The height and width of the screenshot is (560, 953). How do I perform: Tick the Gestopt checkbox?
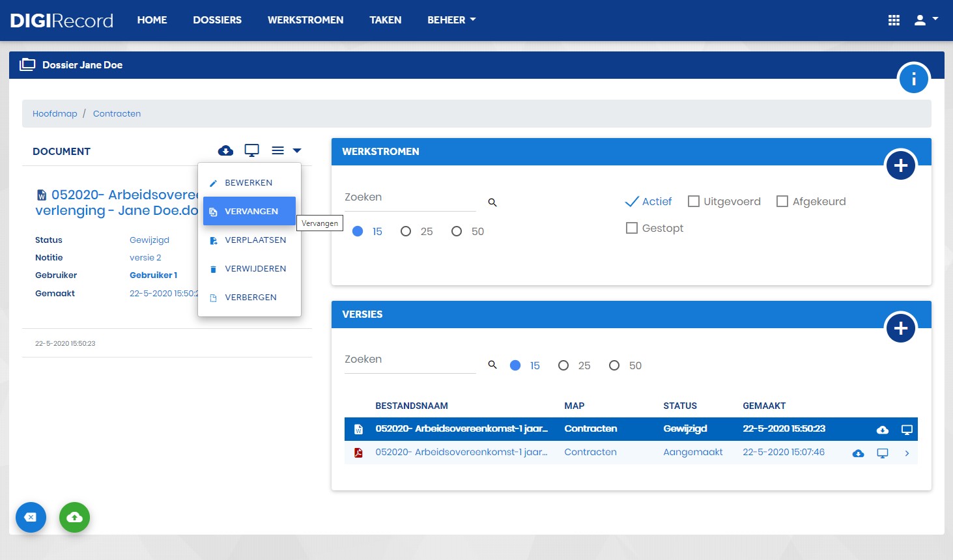click(632, 228)
